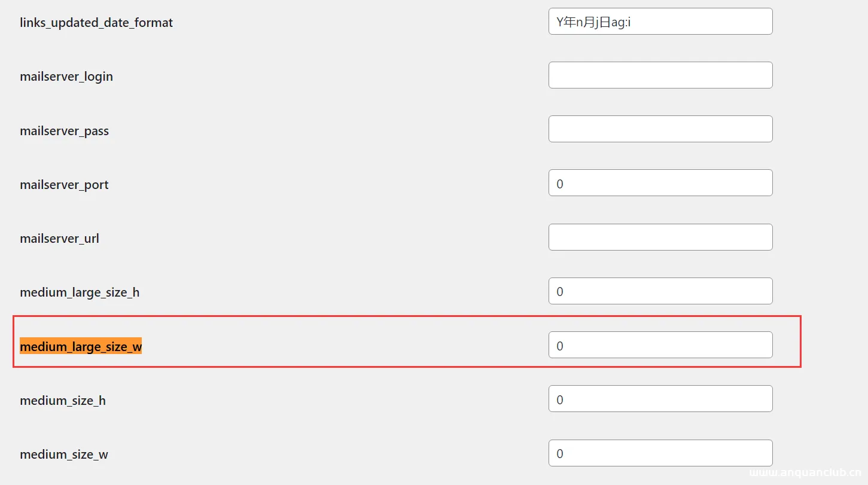This screenshot has height=485, width=868.
Task: Click into the mailserver_pass field
Action: pos(660,129)
